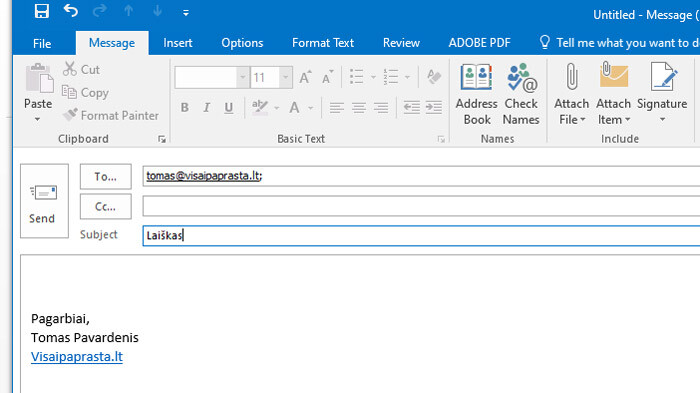Switch to the Insert tab
The height and width of the screenshot is (393, 700).
point(178,43)
